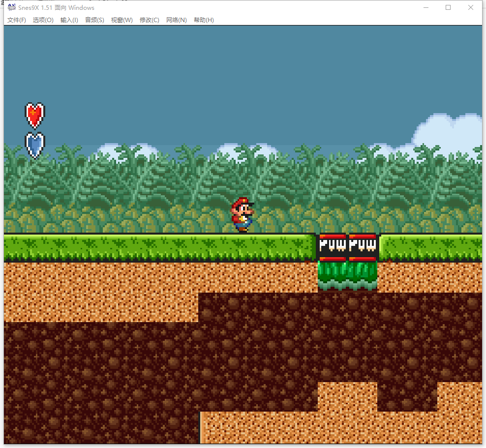Click the left POW block
486x448 pixels.
(332, 247)
